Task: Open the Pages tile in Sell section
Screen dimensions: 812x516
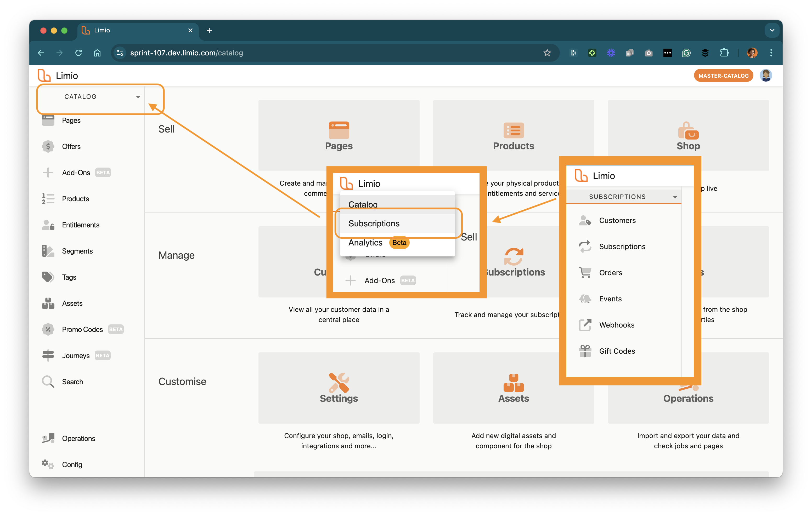Action: click(339, 135)
